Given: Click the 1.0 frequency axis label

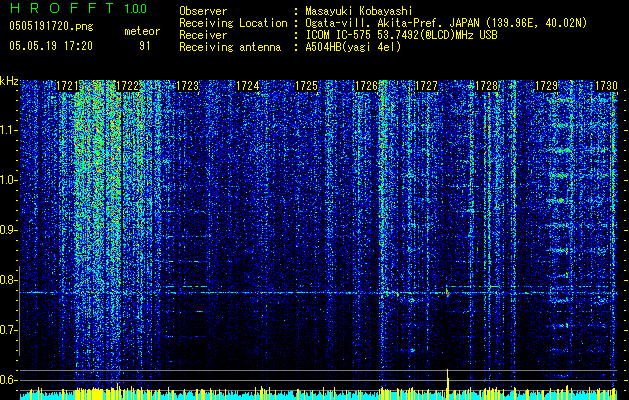Looking at the screenshot, I should tap(8, 181).
